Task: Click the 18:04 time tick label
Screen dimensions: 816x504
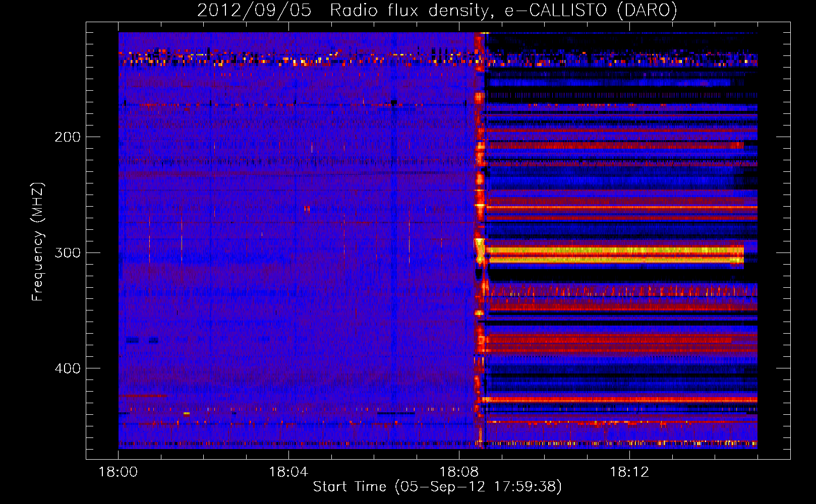Action: click(x=288, y=472)
